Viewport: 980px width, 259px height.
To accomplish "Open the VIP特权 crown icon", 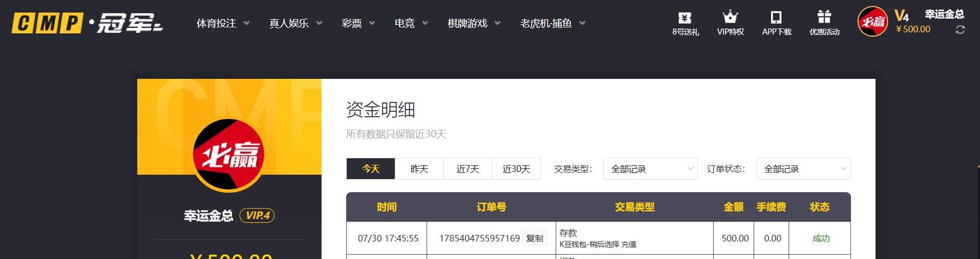I will pyautogui.click(x=730, y=17).
